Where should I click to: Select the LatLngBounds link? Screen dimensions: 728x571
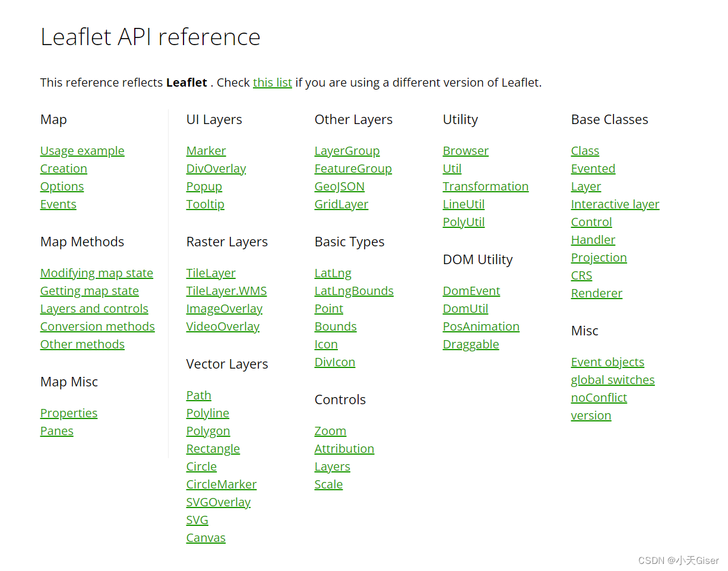[354, 291]
